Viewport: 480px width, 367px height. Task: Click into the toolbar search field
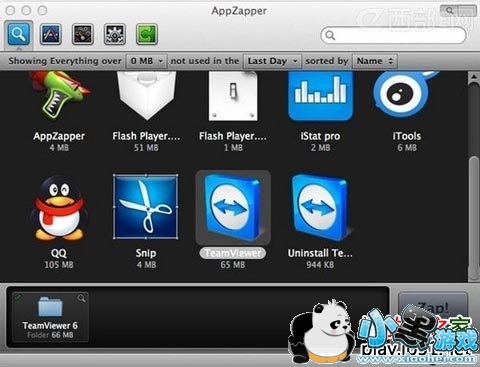pyautogui.click(x=393, y=35)
